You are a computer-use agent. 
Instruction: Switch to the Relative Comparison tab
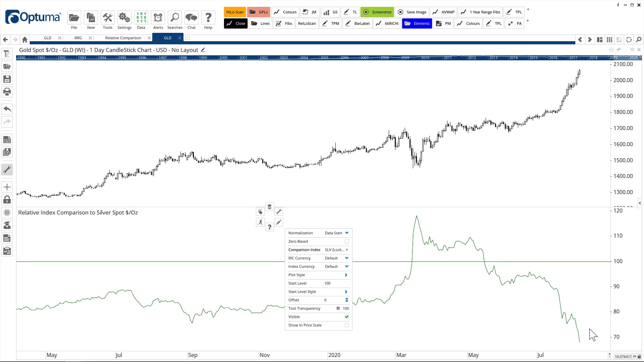click(x=123, y=38)
